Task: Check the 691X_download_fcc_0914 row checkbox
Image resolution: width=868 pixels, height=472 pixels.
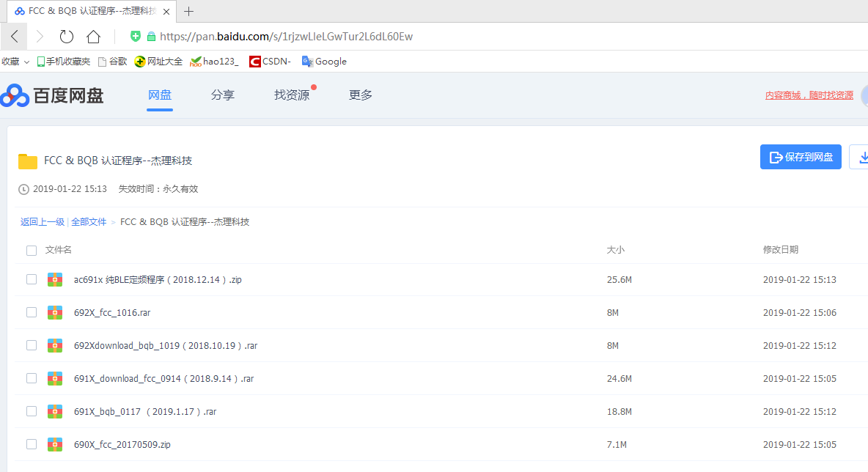Action: 32,378
